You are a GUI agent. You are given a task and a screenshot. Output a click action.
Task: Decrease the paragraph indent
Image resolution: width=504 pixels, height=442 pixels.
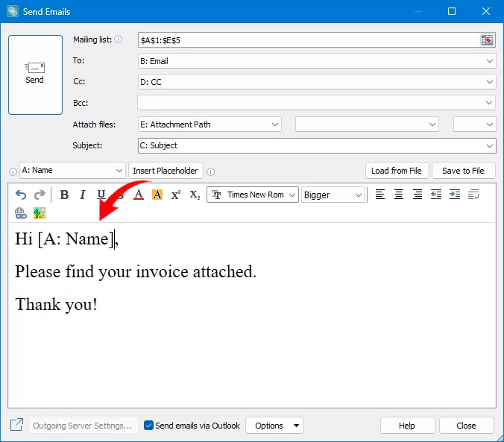tap(436, 195)
